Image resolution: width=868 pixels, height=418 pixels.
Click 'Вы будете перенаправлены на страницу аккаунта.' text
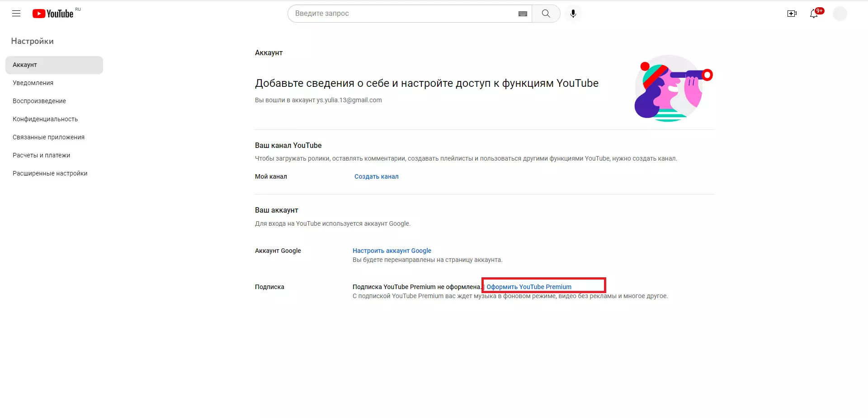[428, 260]
